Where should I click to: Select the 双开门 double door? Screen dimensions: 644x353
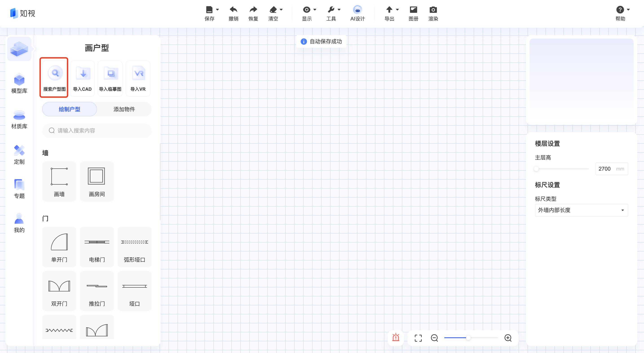pyautogui.click(x=59, y=291)
